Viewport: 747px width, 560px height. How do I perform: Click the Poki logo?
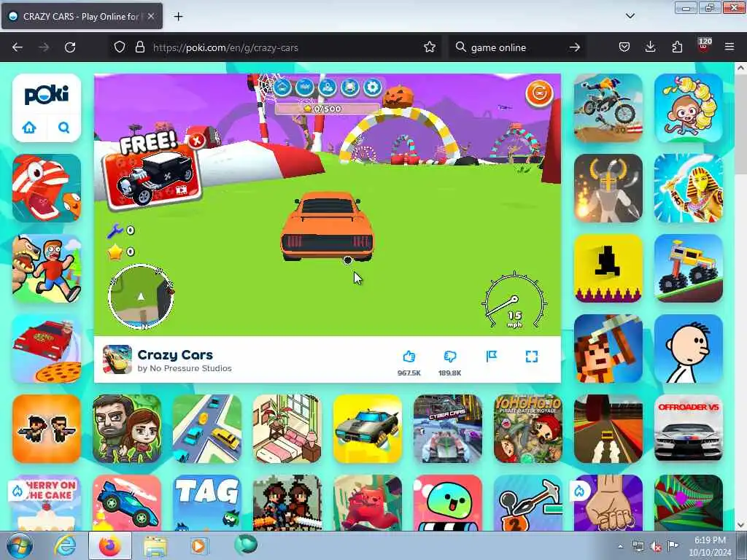[47, 94]
